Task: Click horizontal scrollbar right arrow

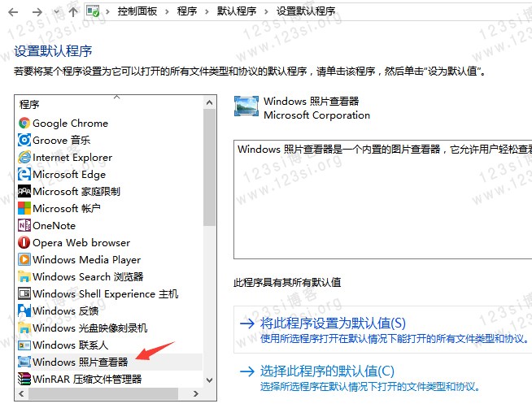Action: pos(195,393)
